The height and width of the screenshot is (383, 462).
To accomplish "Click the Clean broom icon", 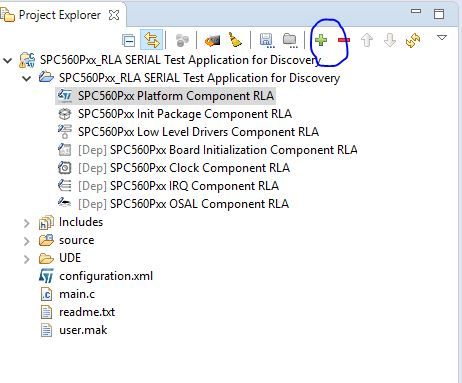I will pos(235,40).
